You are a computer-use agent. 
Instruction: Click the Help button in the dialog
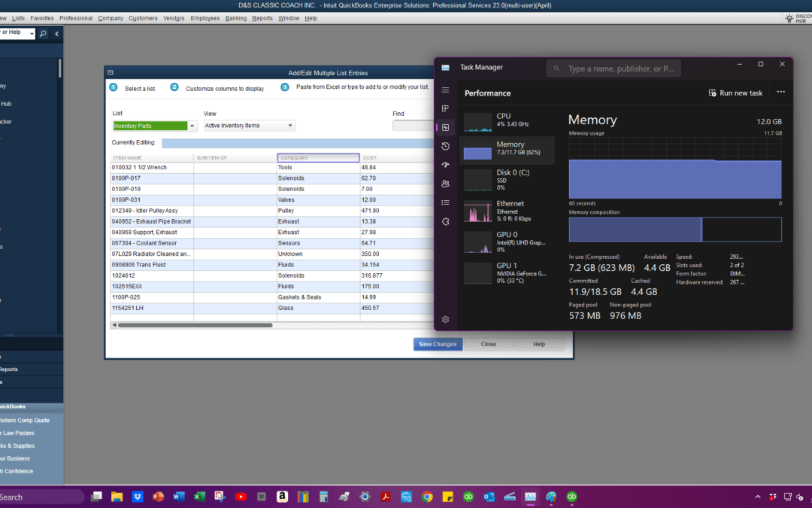point(539,344)
